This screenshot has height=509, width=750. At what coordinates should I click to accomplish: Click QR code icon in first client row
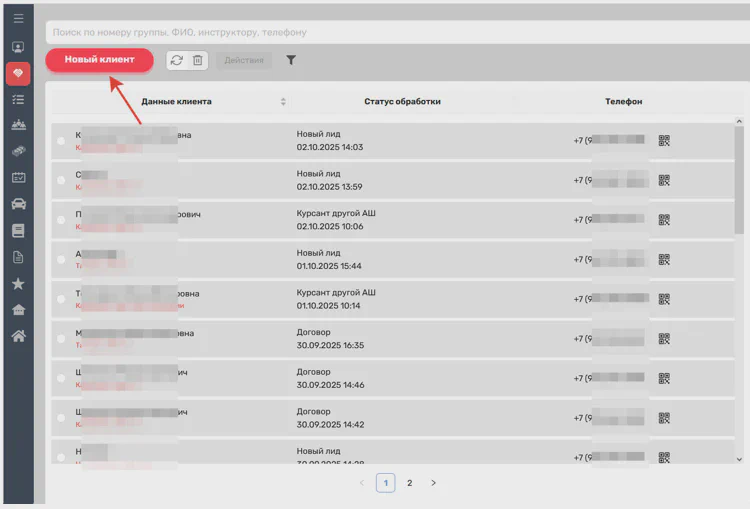tap(664, 140)
